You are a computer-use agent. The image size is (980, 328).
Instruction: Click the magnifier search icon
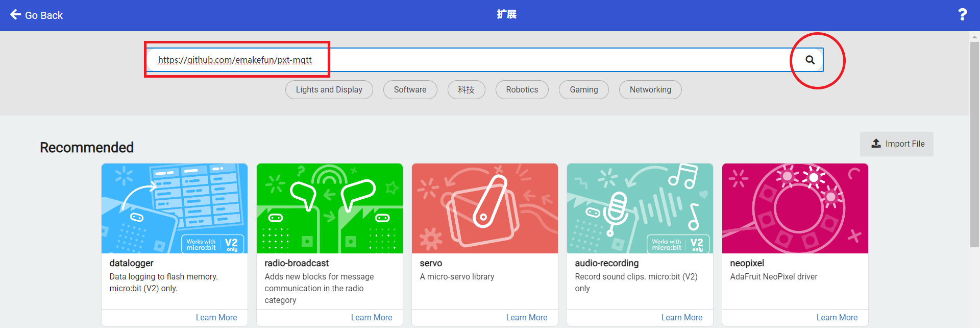[810, 60]
